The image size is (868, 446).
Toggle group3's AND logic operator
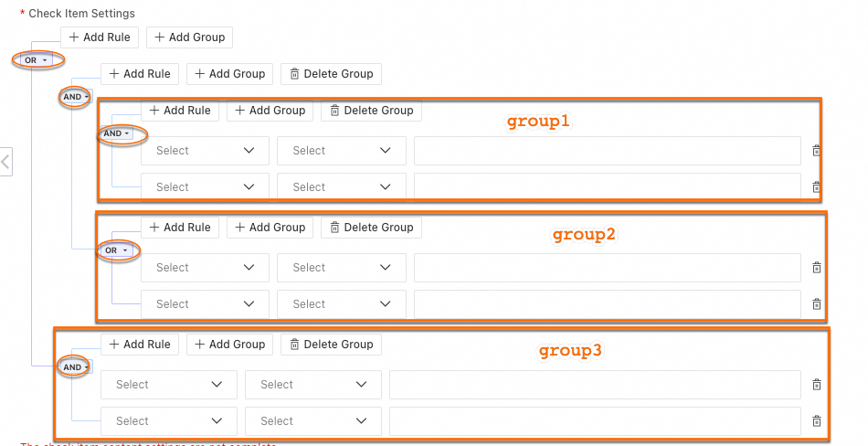(x=72, y=367)
